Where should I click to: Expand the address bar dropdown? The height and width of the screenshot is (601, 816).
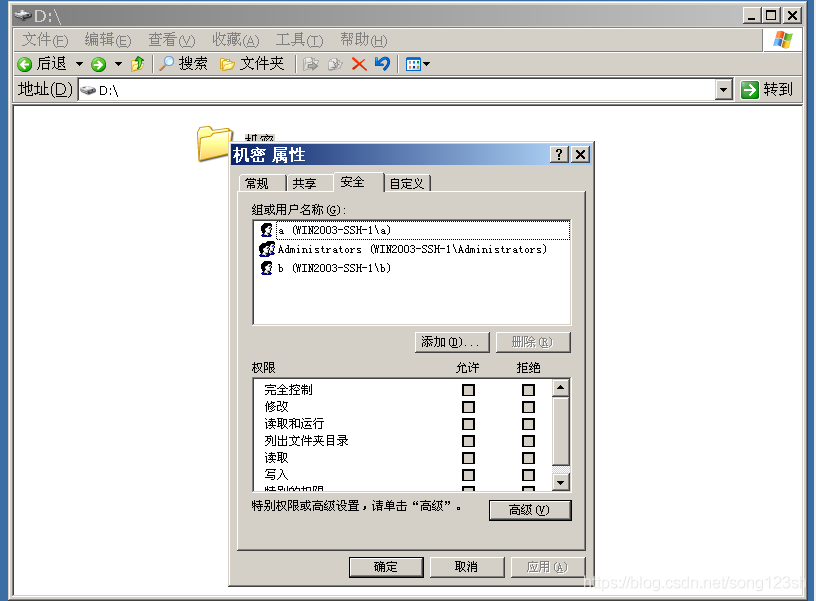click(x=723, y=90)
